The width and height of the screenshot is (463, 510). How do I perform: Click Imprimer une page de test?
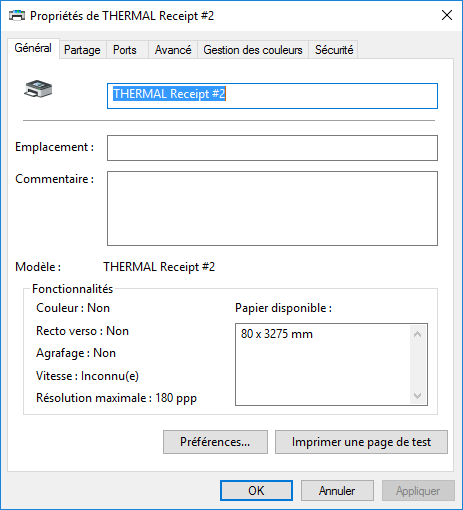click(361, 442)
